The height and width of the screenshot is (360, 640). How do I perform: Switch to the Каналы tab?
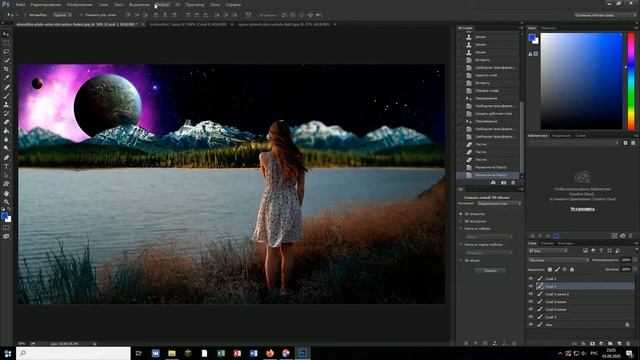[x=547, y=243]
